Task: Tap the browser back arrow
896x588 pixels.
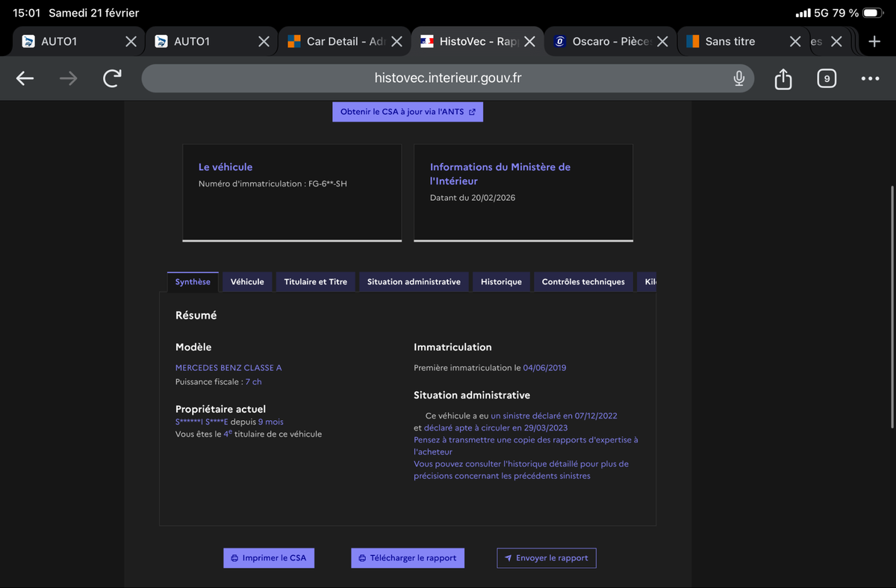Action: tap(25, 78)
